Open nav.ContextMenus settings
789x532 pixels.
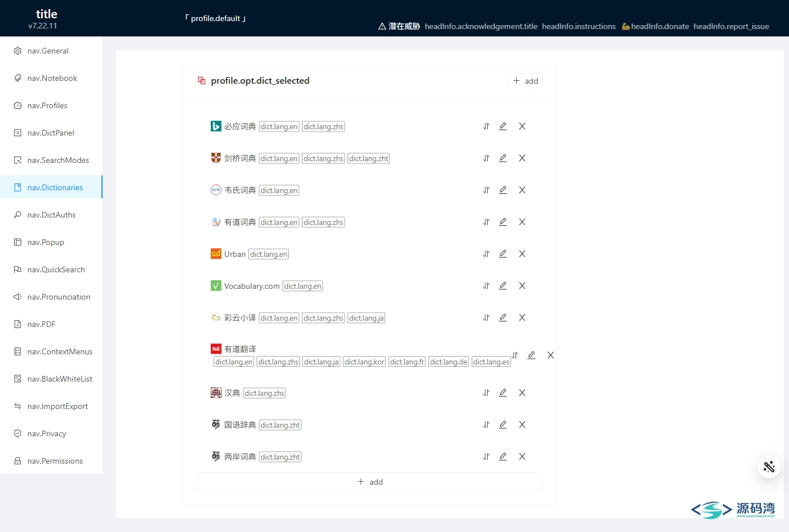[x=51, y=351]
